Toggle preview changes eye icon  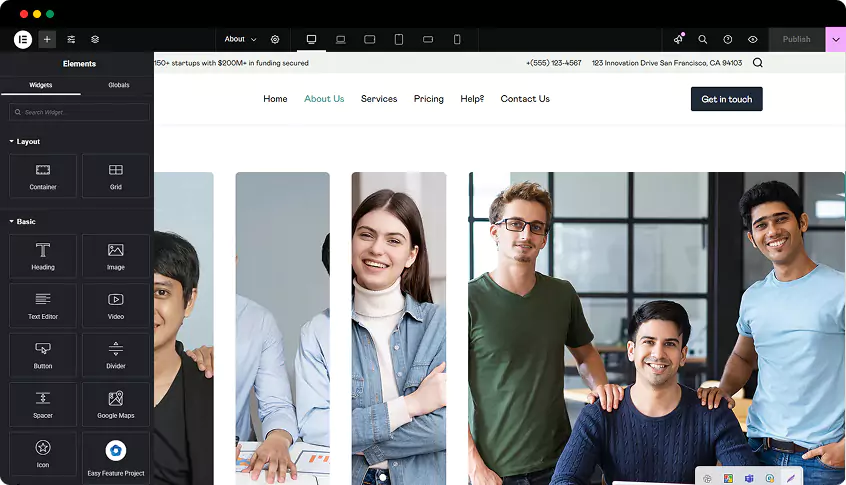pos(752,39)
